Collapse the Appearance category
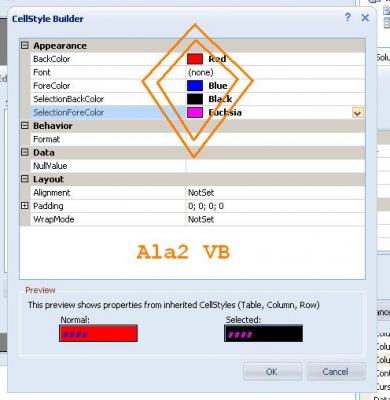 25,46
